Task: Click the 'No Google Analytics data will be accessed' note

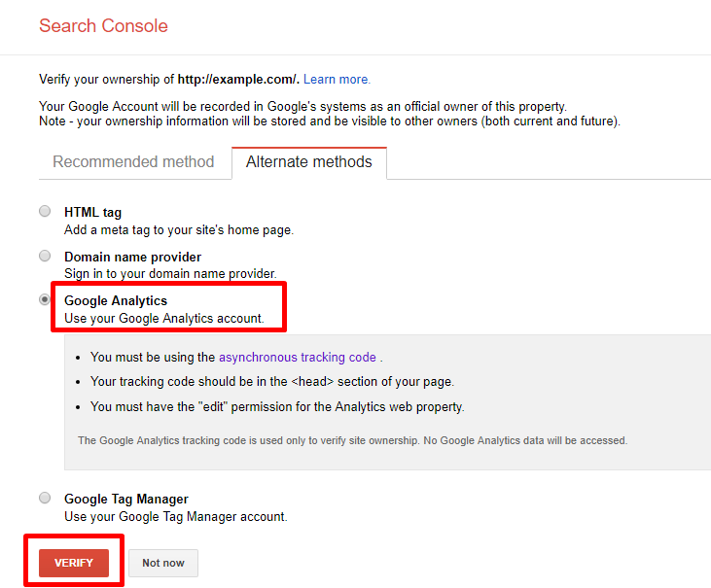Action: click(x=352, y=440)
